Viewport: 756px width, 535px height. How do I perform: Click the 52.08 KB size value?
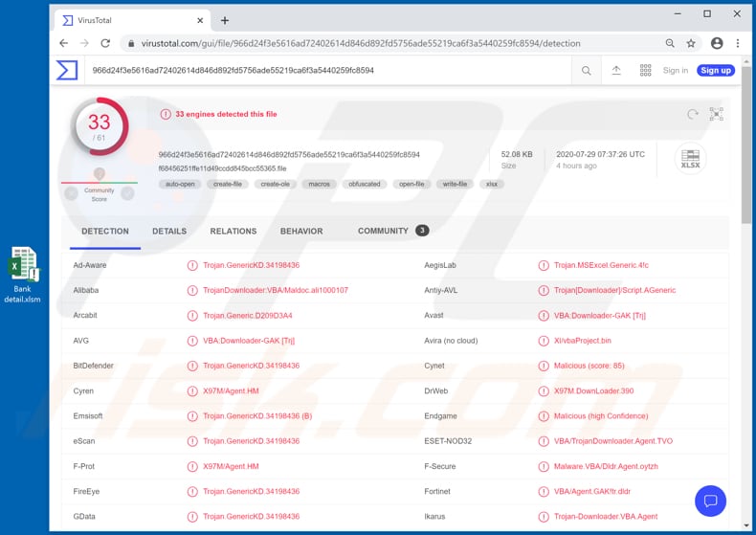[x=517, y=155]
